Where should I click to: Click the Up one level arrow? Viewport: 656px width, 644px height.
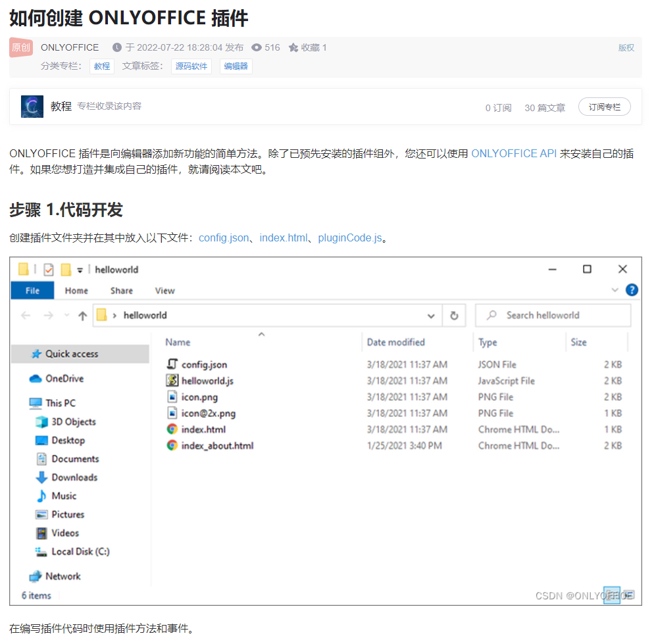point(83,316)
